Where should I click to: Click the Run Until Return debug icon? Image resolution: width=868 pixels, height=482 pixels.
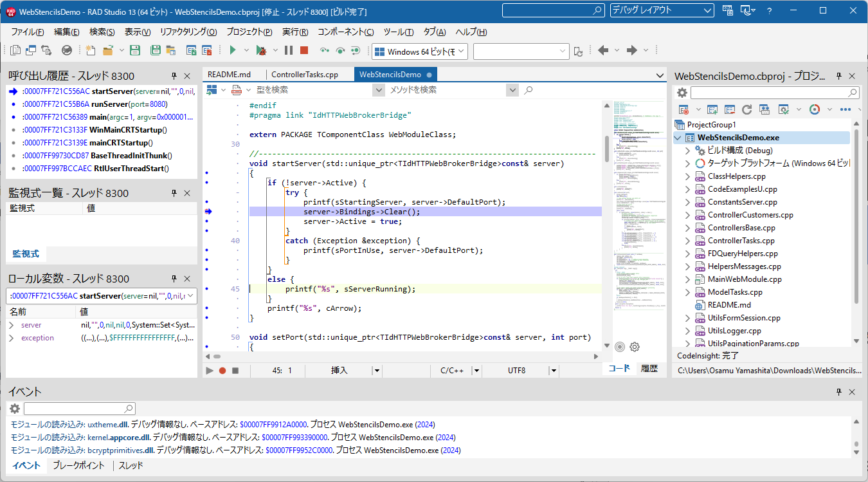click(356, 50)
